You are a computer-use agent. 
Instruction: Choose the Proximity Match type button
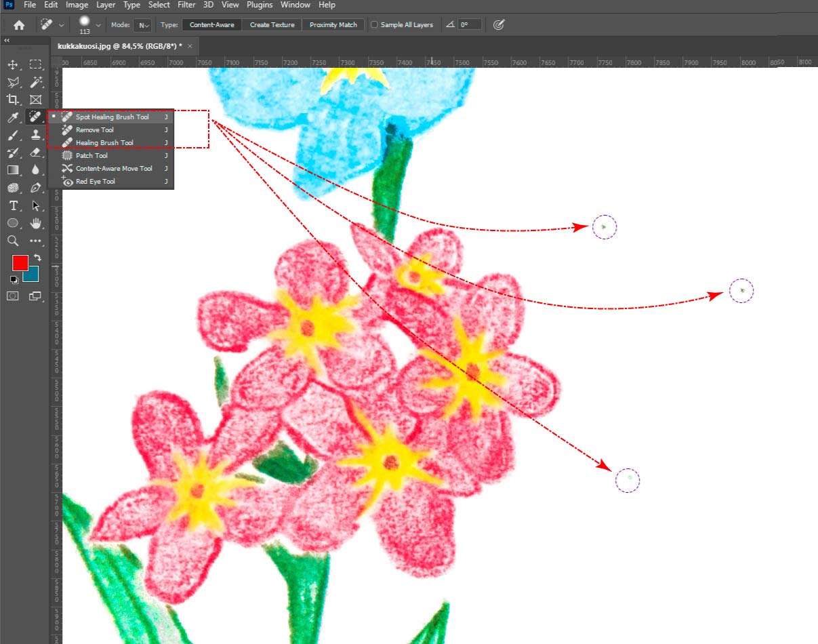click(333, 25)
